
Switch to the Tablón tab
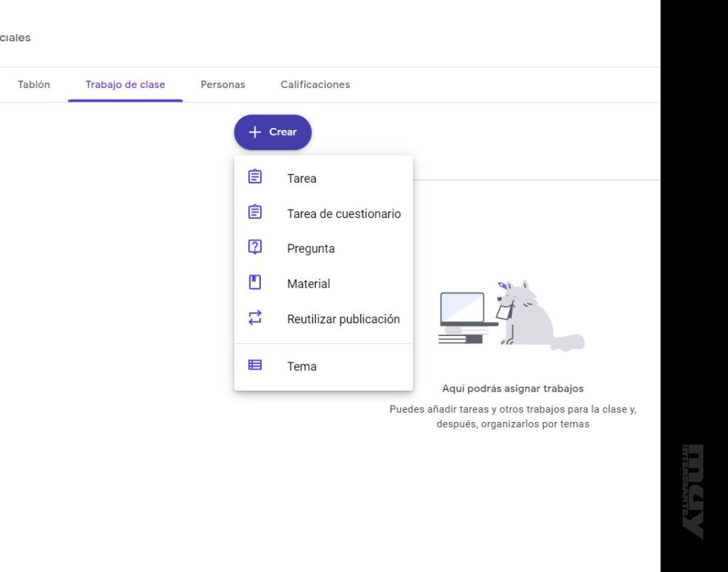tap(33, 85)
